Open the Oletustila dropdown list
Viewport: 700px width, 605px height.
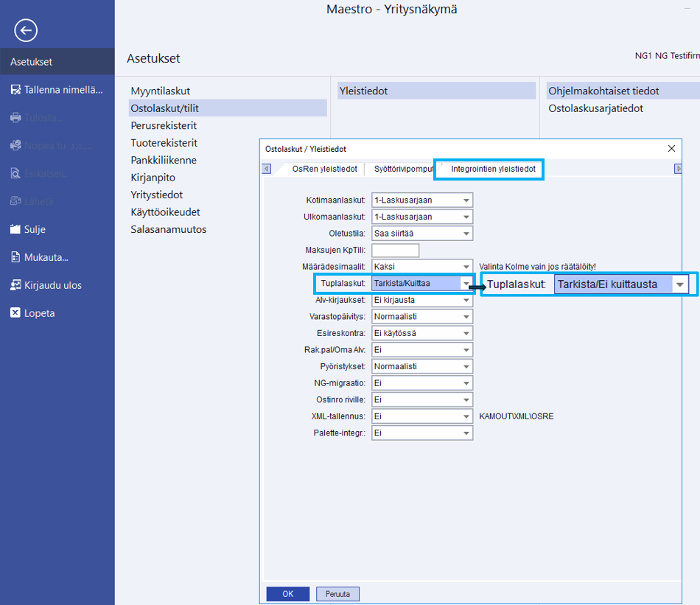click(x=466, y=234)
